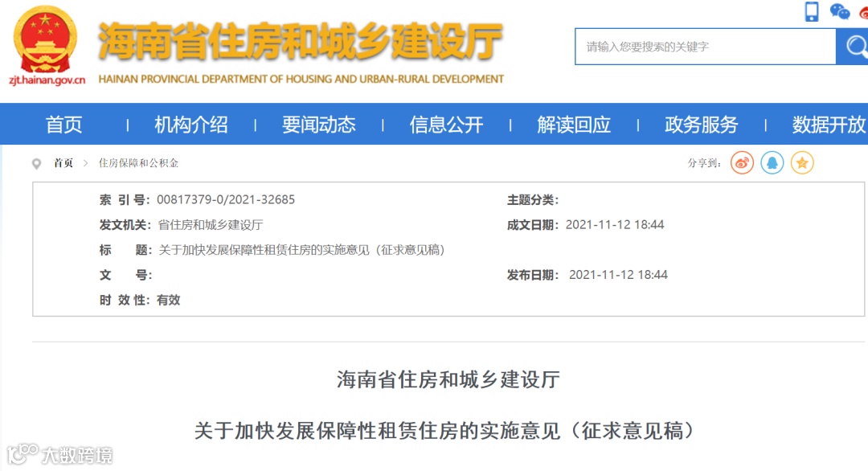Image resolution: width=868 pixels, height=471 pixels.
Task: Click the national emblem logo
Action: tap(45, 40)
